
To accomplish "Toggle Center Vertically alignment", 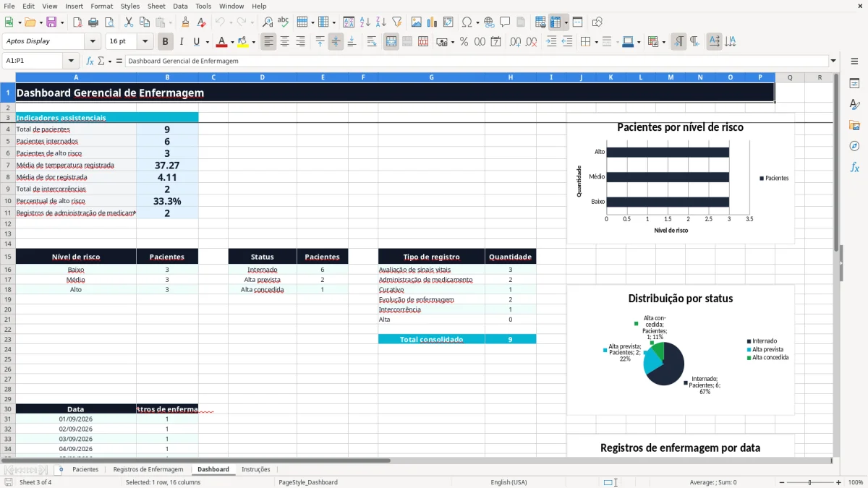I will (x=336, y=42).
